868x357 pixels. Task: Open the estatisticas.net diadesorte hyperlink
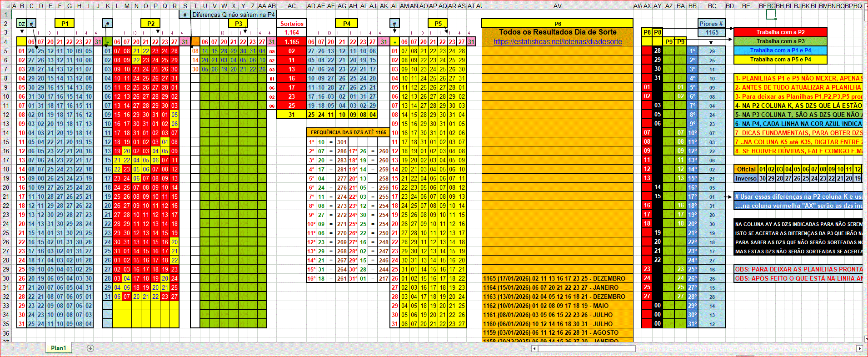558,42
